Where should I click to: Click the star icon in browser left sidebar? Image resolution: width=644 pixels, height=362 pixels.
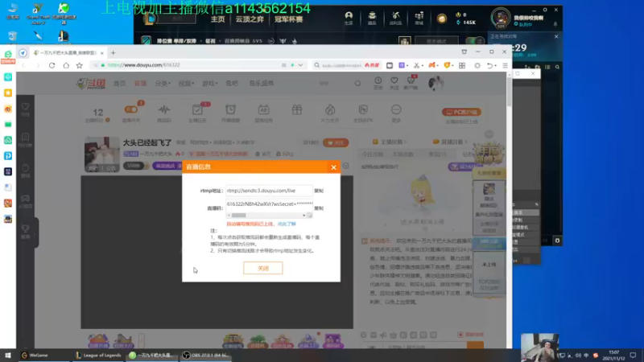8,93
